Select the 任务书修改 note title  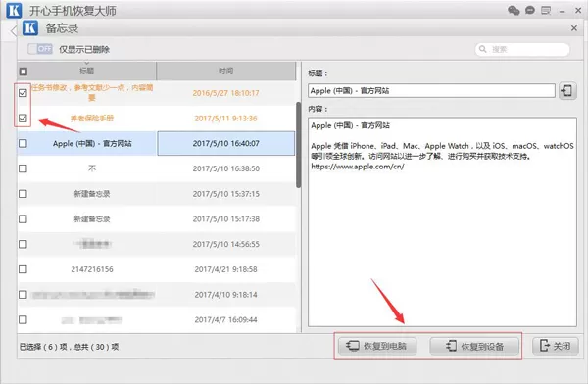(92, 93)
